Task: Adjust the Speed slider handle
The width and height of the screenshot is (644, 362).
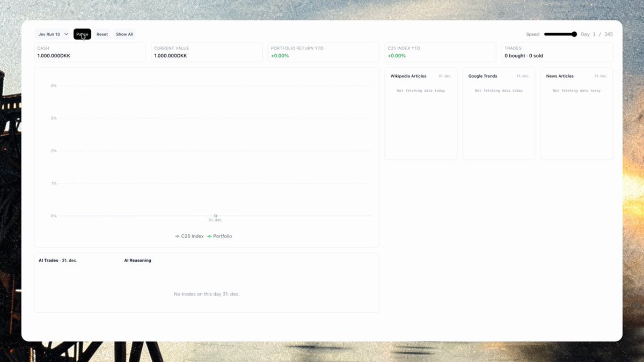Action: point(574,34)
